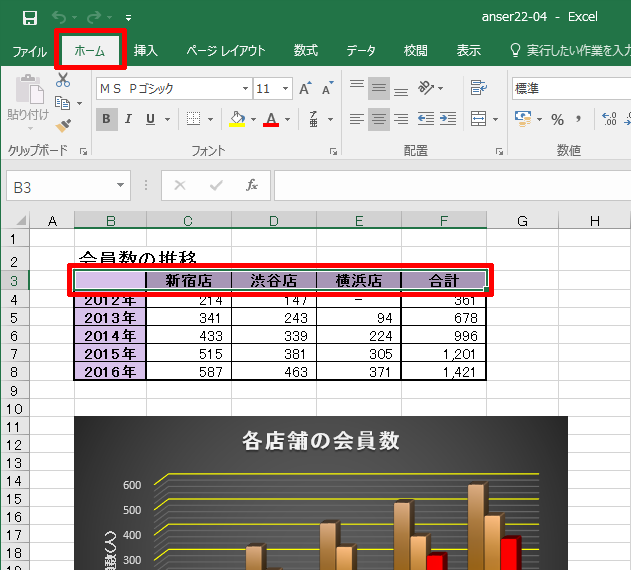631x570 pixels.
Task: Expand the underline style arrow
Action: (167, 120)
